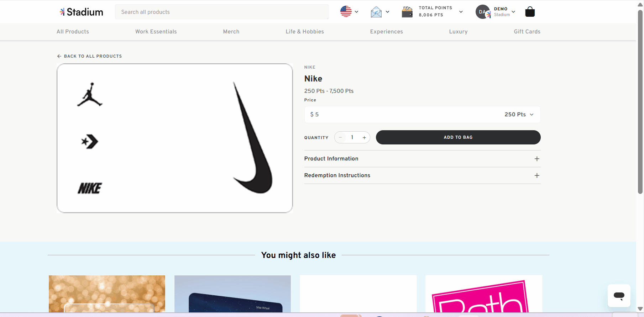Expand Product Information section
The height and width of the screenshot is (317, 644).
pos(422,159)
